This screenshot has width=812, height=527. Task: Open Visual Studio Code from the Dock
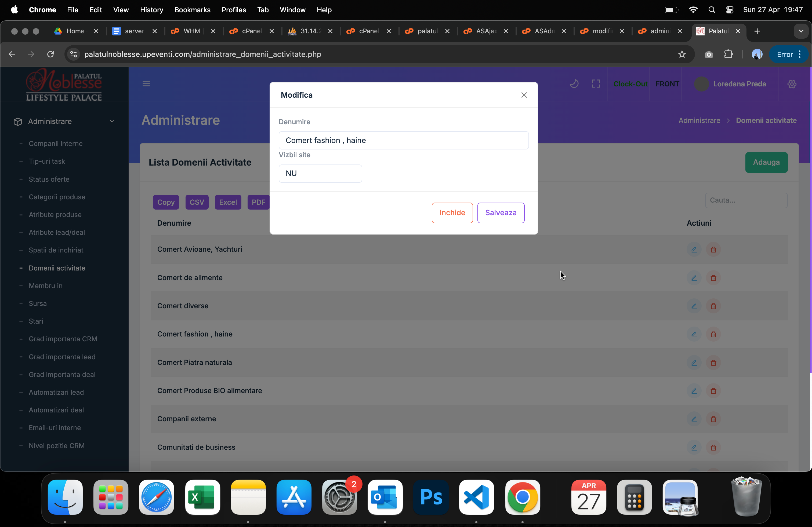pyautogui.click(x=476, y=497)
